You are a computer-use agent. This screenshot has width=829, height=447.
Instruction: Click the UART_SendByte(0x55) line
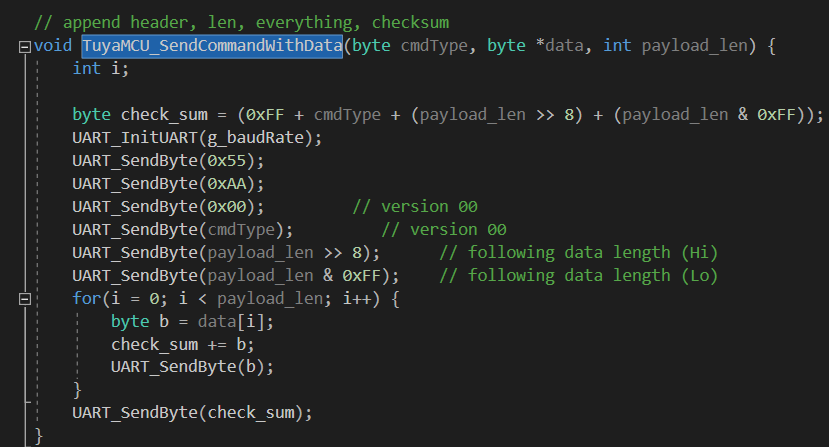pos(168,161)
